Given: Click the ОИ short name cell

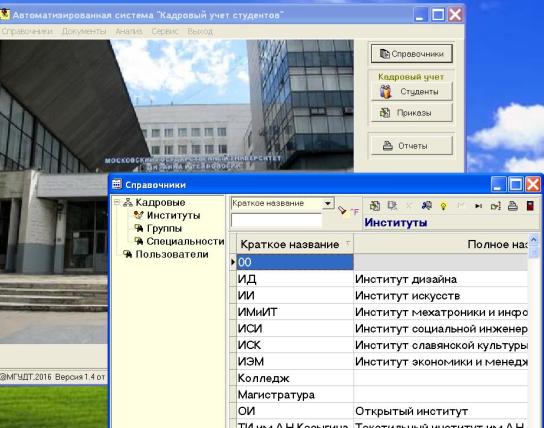Looking at the screenshot, I should click(x=295, y=411).
